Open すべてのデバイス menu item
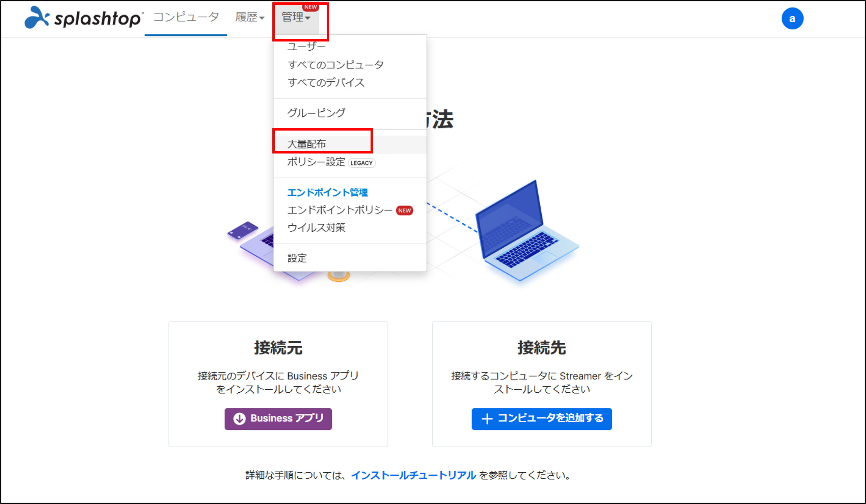The height and width of the screenshot is (504, 866). (x=326, y=82)
